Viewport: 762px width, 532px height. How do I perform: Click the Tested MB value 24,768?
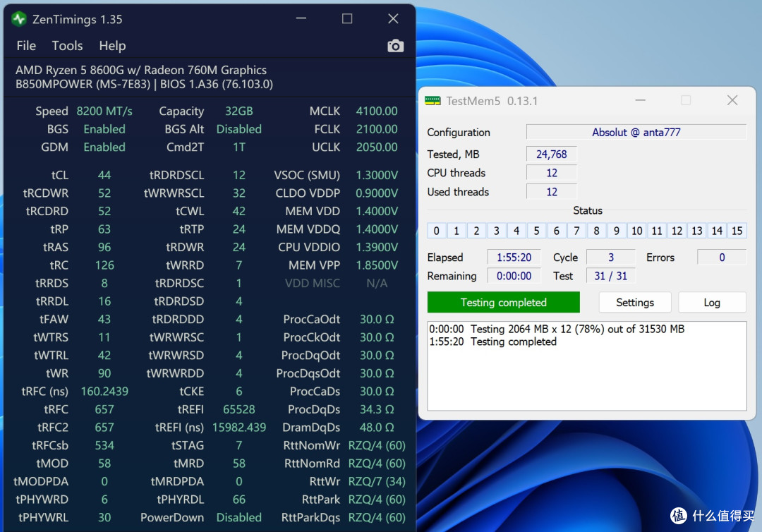(x=552, y=154)
